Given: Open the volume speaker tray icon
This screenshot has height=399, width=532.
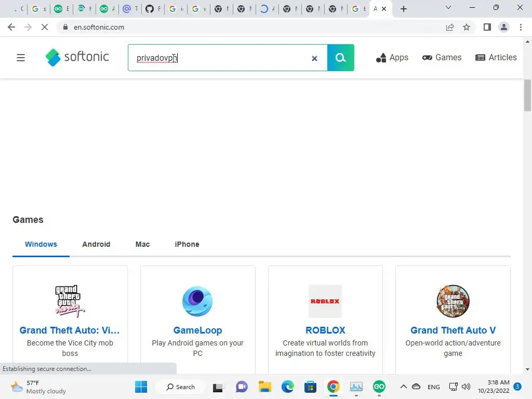Looking at the screenshot, I should pos(466,387).
